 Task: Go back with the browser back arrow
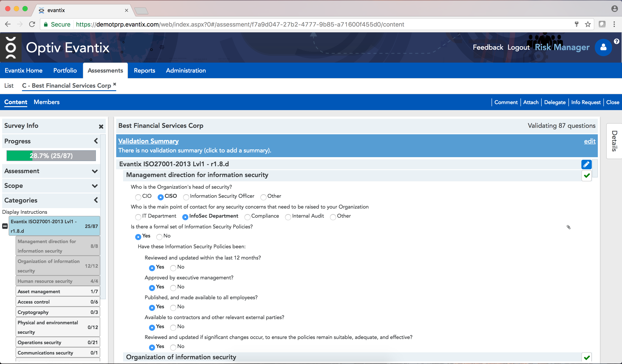[8, 24]
